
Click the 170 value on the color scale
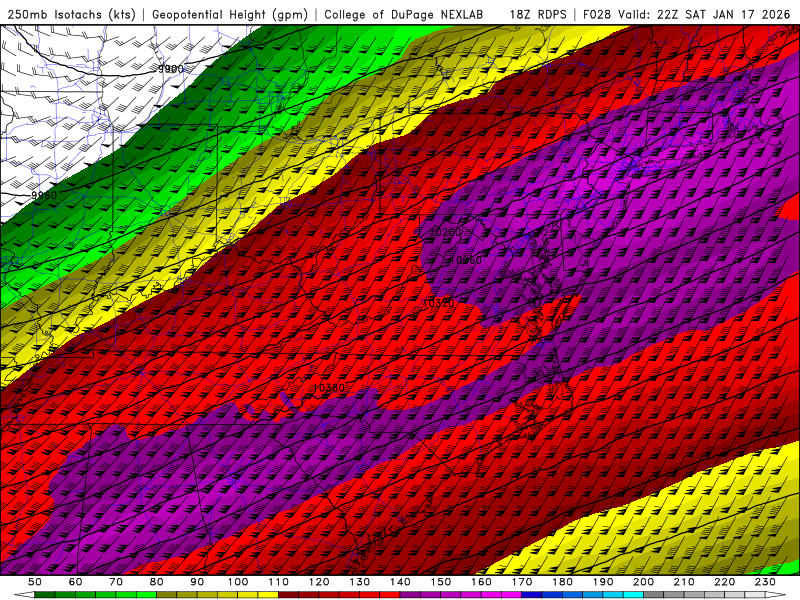click(x=522, y=582)
